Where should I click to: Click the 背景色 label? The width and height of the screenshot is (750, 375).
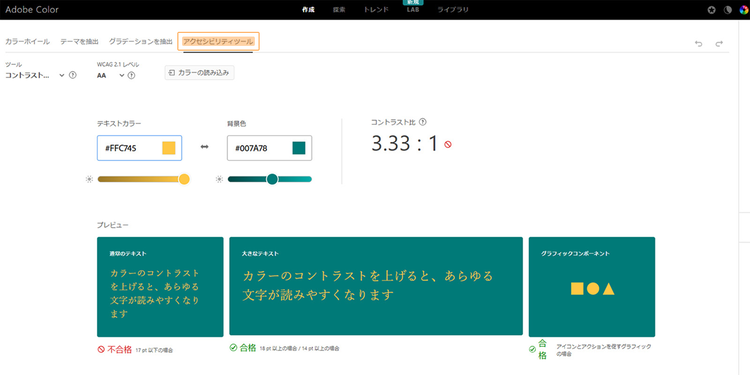[x=236, y=123]
